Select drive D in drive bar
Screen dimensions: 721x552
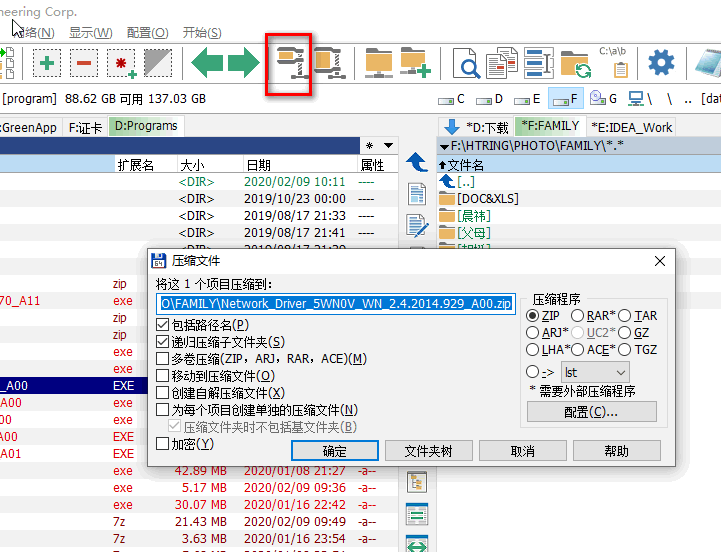coord(490,99)
